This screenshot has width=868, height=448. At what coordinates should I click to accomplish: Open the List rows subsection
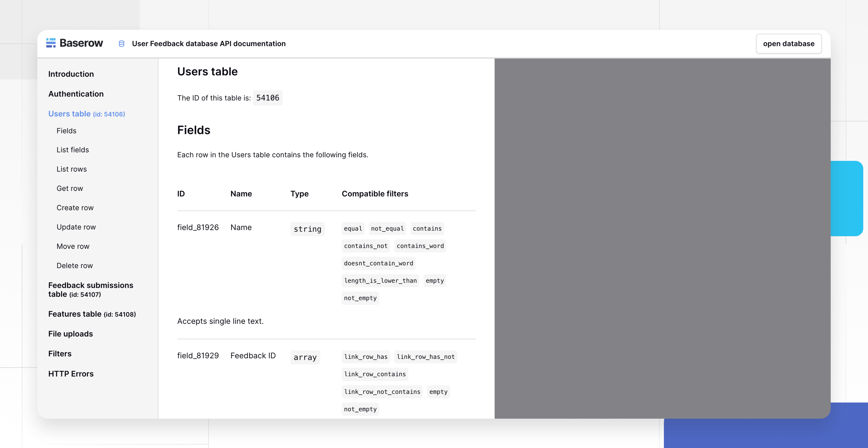[71, 169]
